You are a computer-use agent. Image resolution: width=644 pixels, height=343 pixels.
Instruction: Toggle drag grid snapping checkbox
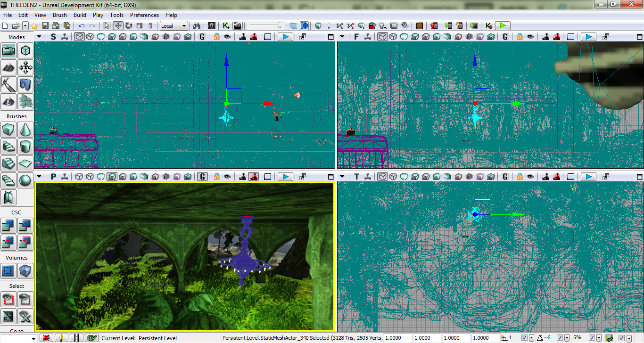click(x=524, y=338)
